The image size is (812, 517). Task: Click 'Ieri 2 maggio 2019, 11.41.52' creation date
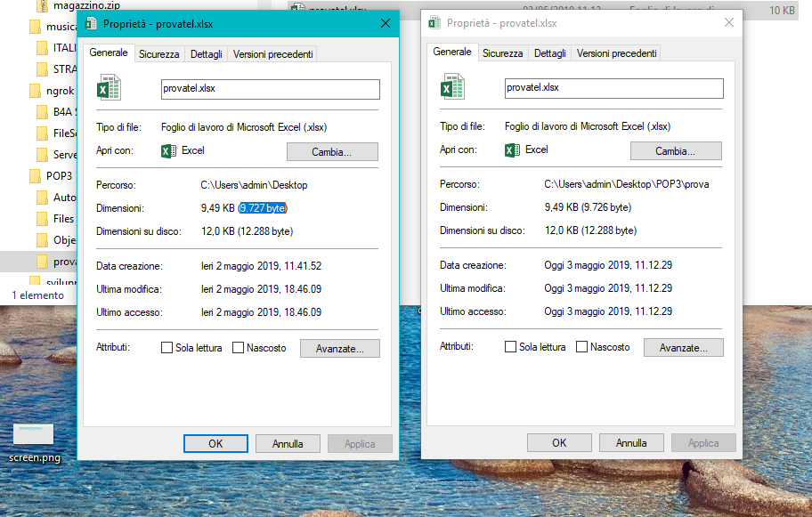pos(261,265)
